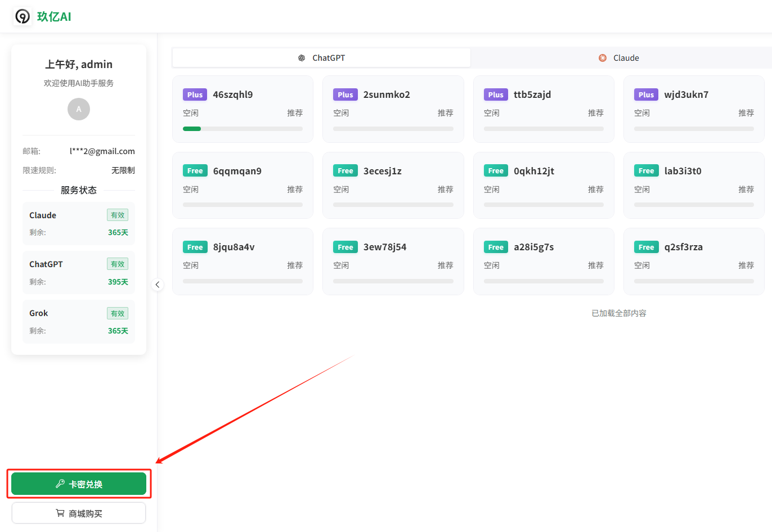Select the Plus account wjd3ukn7 card
Image resolution: width=772 pixels, height=532 pixels.
click(x=694, y=109)
